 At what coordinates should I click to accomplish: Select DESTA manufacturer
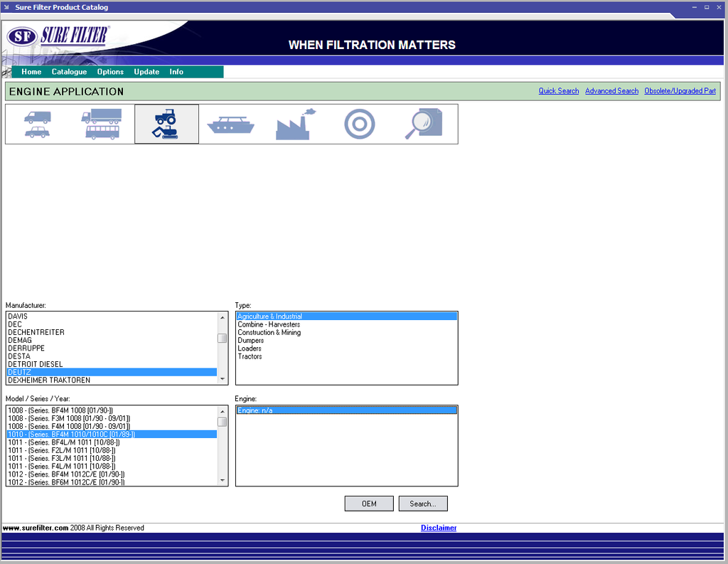click(x=112, y=356)
